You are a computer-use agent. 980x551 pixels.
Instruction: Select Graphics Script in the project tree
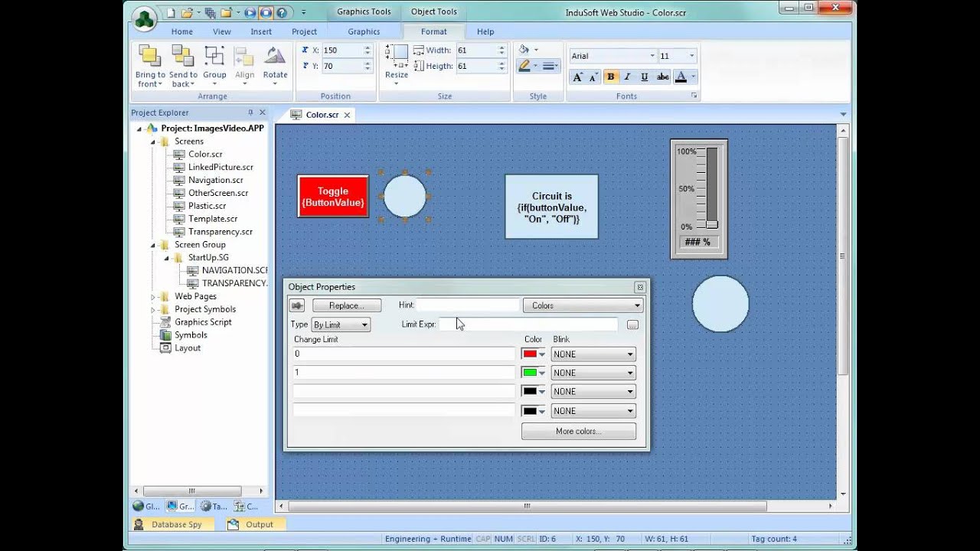203,322
